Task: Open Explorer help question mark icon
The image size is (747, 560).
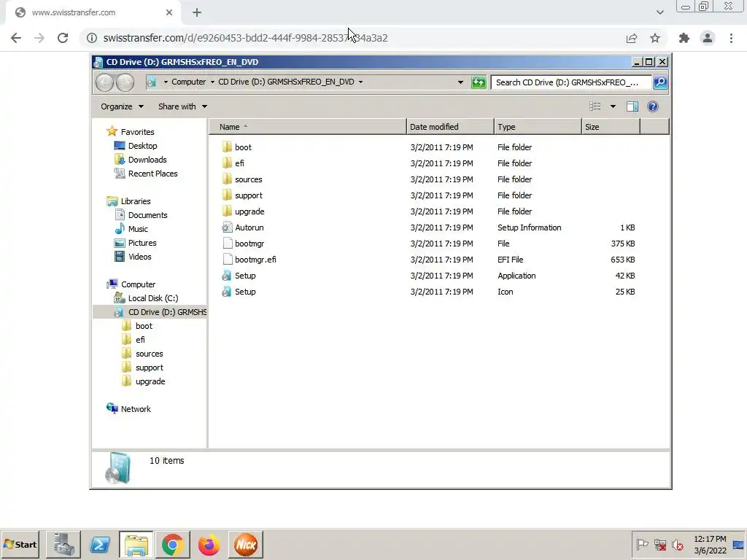Action: pyautogui.click(x=653, y=106)
